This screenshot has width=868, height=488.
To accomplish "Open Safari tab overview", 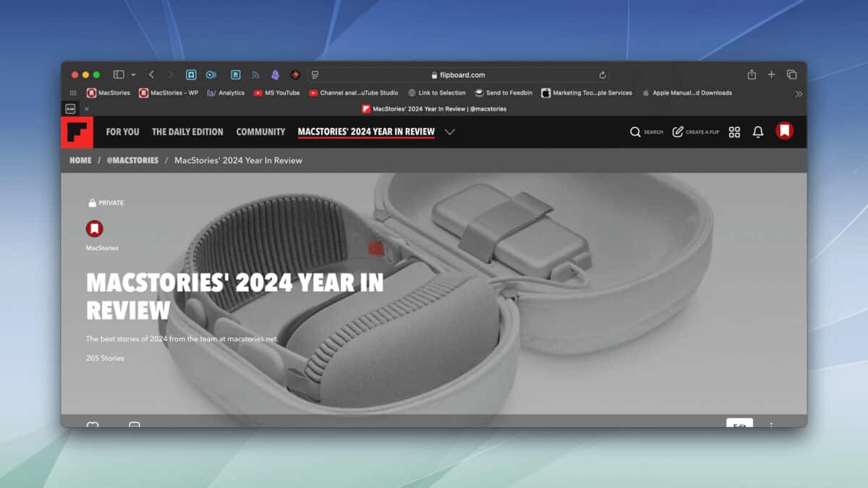I will (x=791, y=74).
